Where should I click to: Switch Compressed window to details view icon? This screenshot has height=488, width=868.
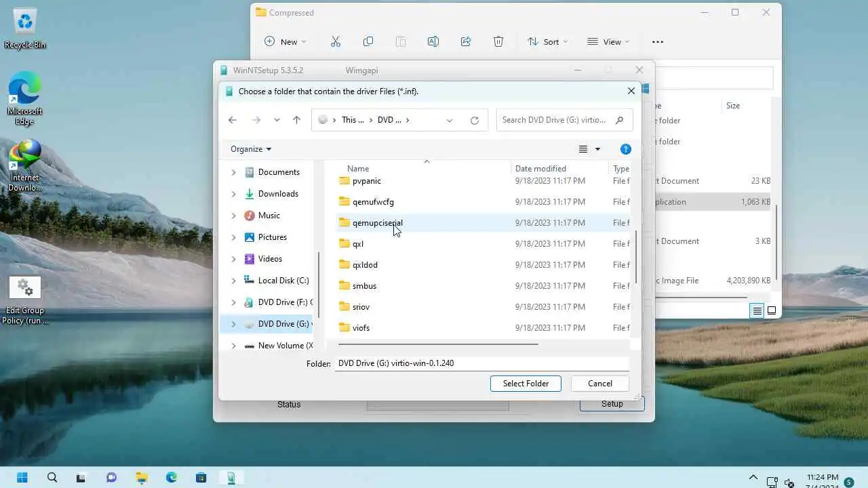click(x=757, y=311)
